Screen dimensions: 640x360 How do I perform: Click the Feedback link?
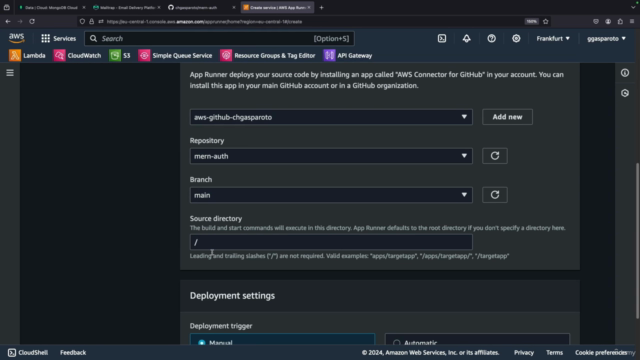tap(73, 352)
